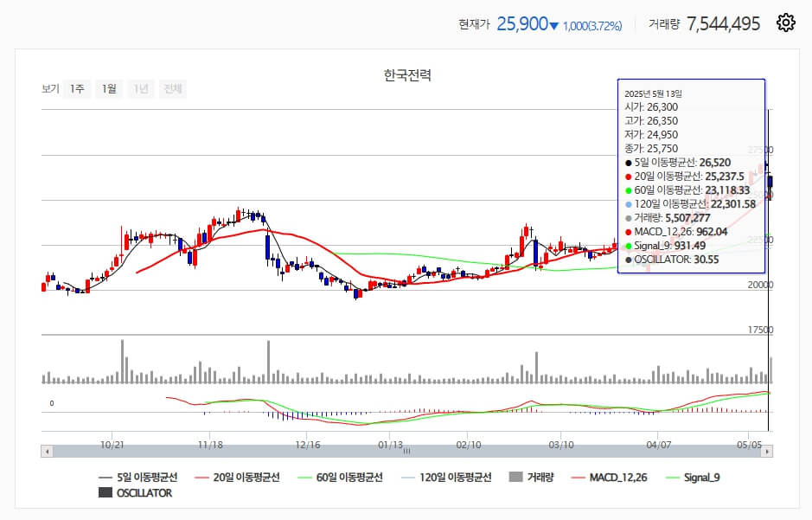Viewport: 812px width, 520px height.
Task: Select the 1주 view range
Action: click(78, 88)
